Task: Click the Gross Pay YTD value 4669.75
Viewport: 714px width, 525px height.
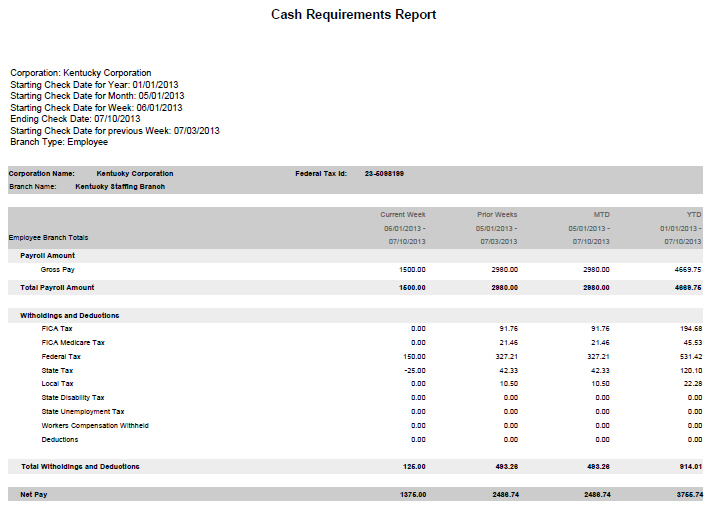Action: coord(688,270)
